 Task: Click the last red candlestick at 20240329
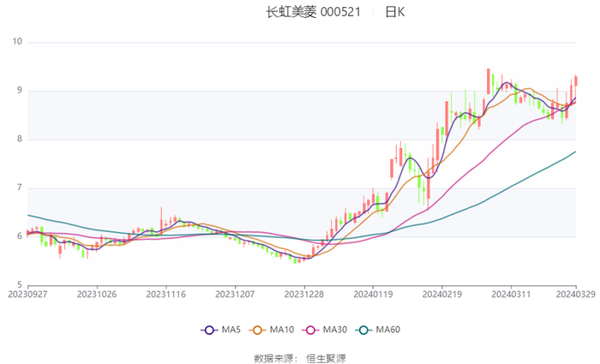(x=575, y=81)
